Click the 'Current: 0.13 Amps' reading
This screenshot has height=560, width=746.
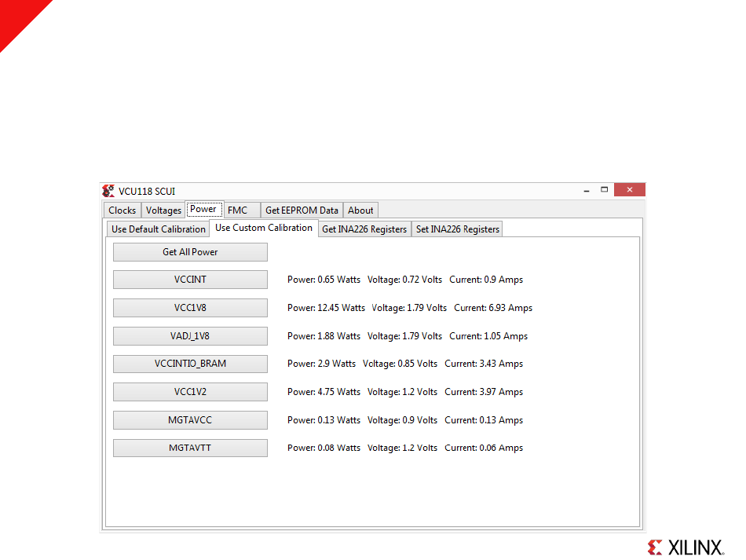coord(484,420)
